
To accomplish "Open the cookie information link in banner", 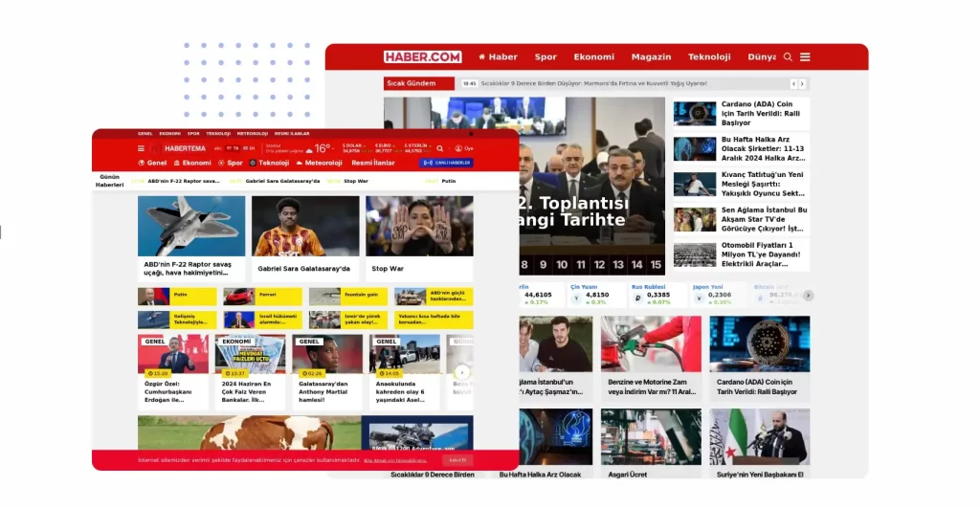I will (x=395, y=460).
